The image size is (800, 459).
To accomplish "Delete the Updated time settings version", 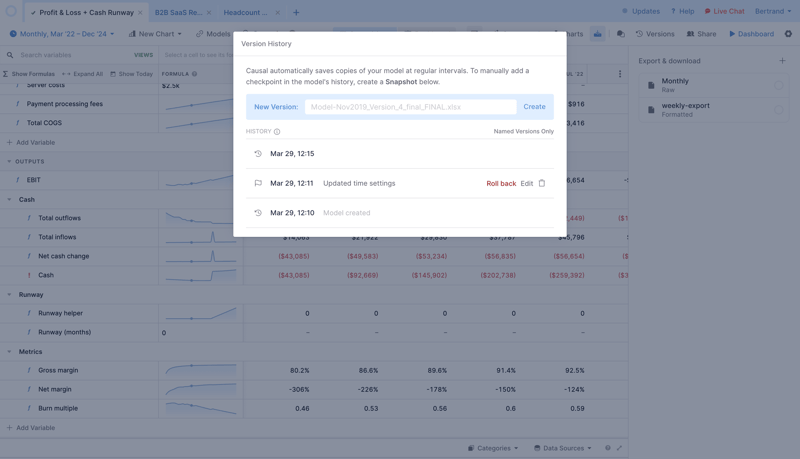I will coord(542,183).
